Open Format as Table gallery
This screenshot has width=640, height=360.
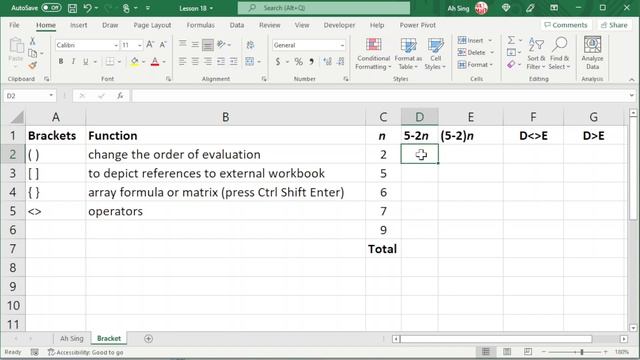click(x=408, y=53)
